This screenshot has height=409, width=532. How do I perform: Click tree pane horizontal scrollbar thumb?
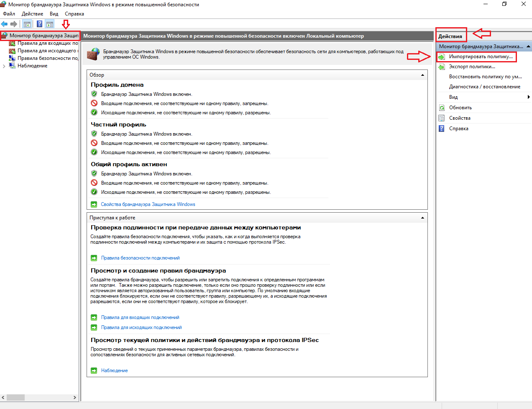[x=15, y=397]
